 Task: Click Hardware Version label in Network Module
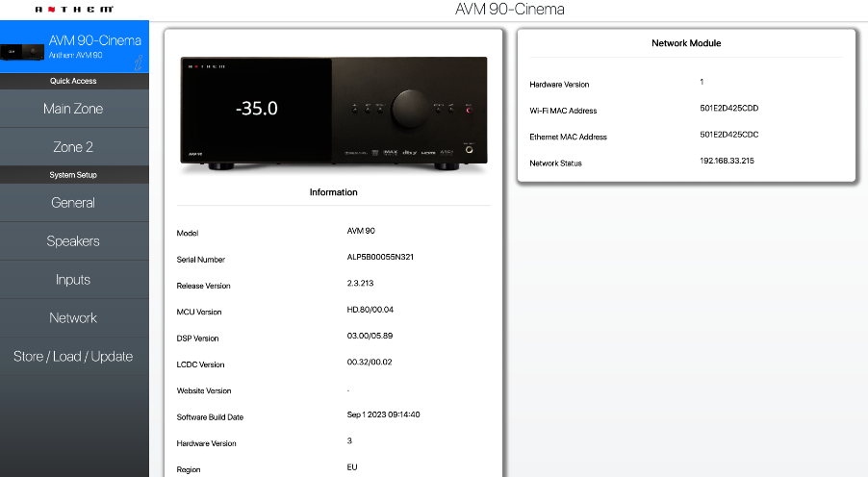point(559,84)
